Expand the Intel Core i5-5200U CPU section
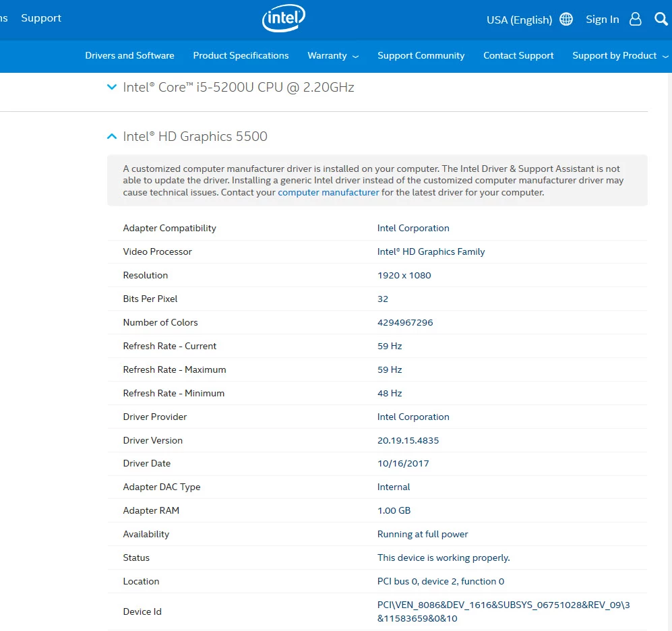 tap(112, 87)
